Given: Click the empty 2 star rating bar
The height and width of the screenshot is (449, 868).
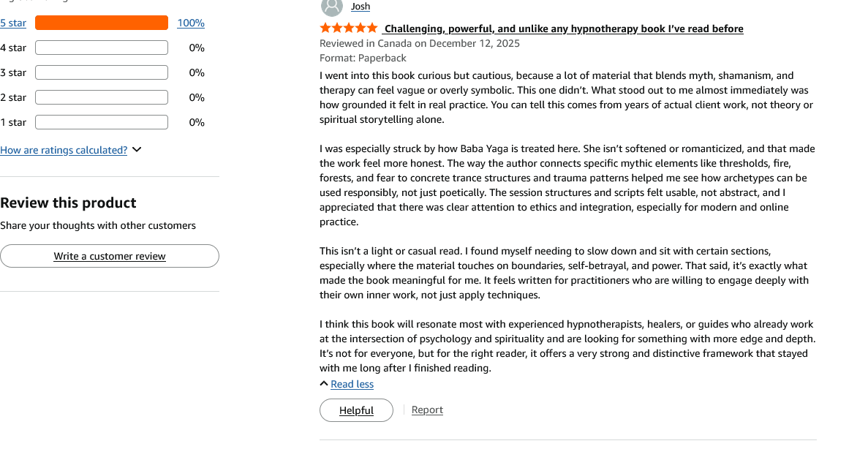Looking at the screenshot, I should click(102, 97).
